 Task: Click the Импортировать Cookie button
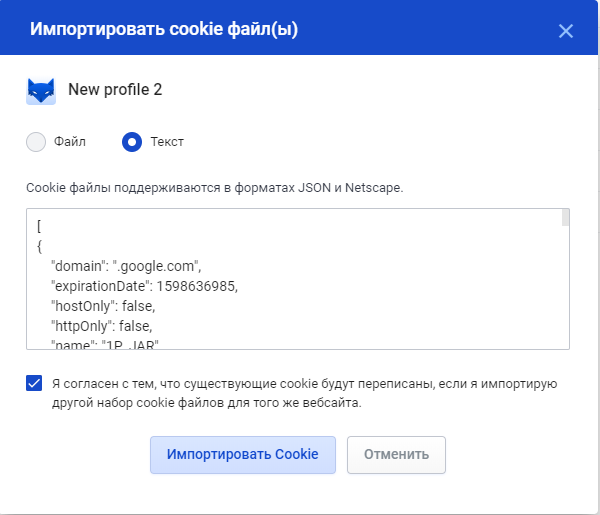coord(243,455)
